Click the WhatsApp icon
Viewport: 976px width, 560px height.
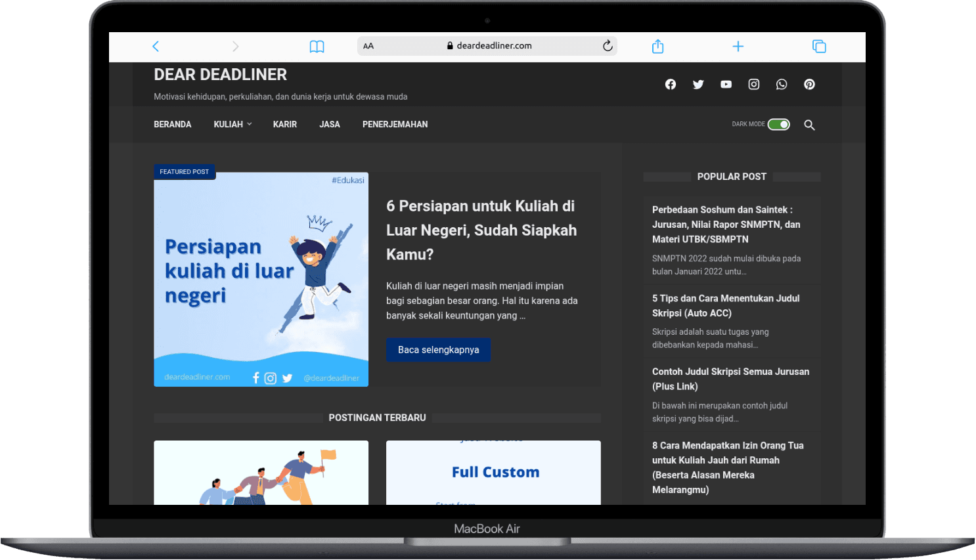point(782,84)
